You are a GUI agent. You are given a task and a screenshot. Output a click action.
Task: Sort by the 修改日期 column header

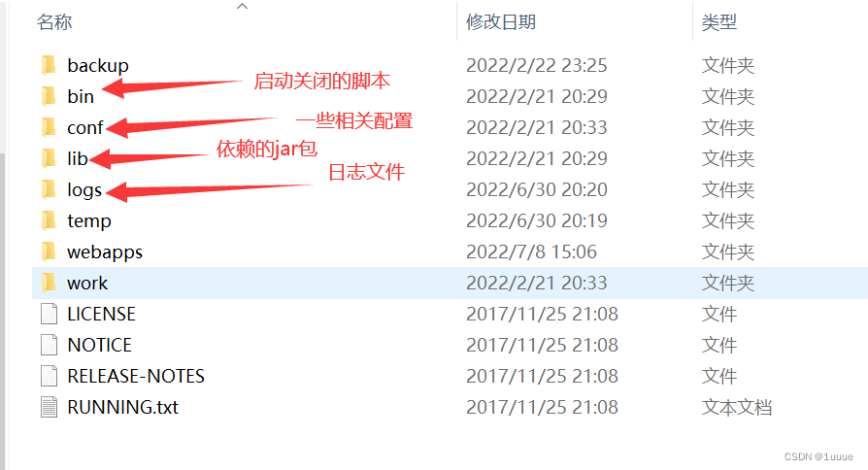[501, 22]
